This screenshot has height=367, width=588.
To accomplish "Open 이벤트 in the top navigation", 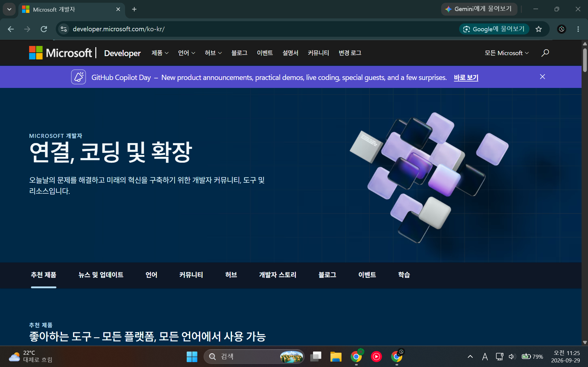I will click(265, 53).
